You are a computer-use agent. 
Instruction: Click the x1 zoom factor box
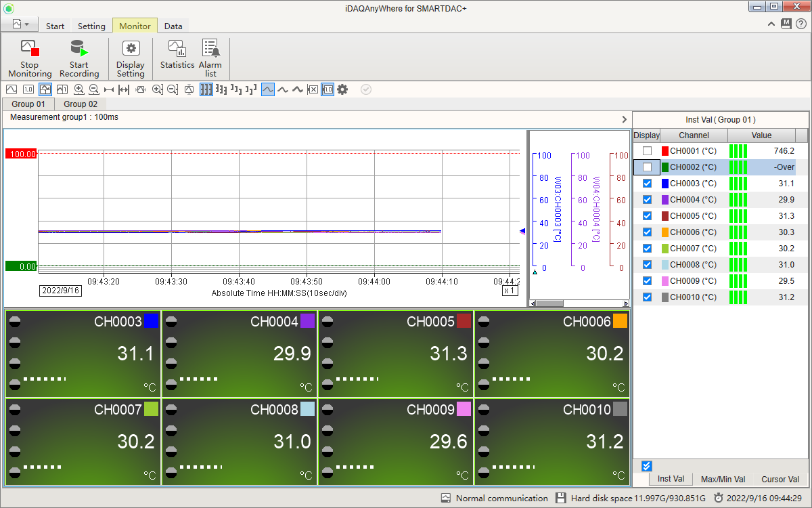tap(510, 290)
